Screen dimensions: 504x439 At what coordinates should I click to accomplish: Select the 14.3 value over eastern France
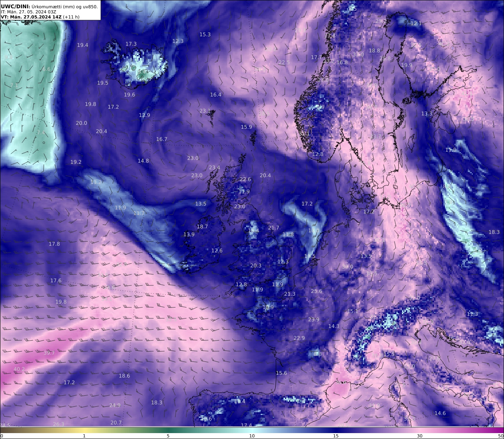tap(334, 326)
